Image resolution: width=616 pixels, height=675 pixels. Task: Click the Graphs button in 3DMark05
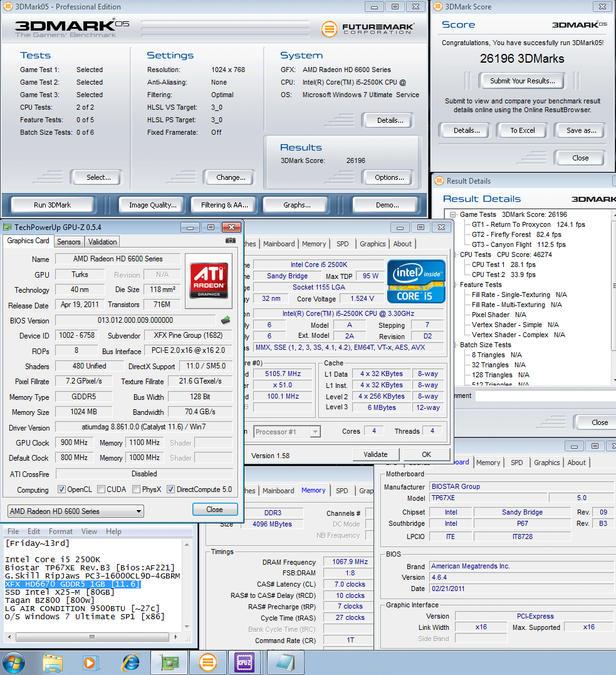[x=296, y=205]
